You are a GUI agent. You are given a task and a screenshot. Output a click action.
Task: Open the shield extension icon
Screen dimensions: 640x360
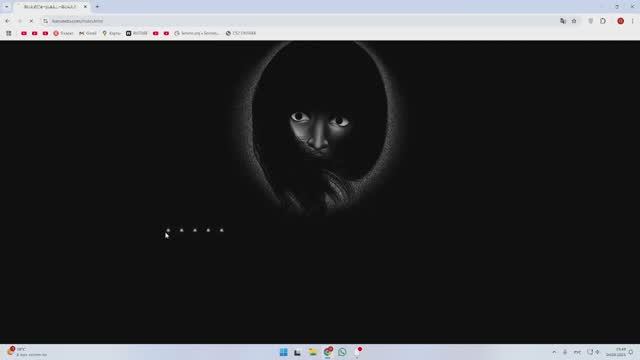[x=591, y=21]
